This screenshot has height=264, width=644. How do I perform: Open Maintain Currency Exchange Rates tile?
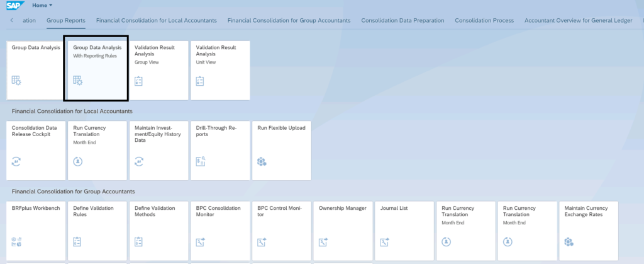pyautogui.click(x=589, y=231)
